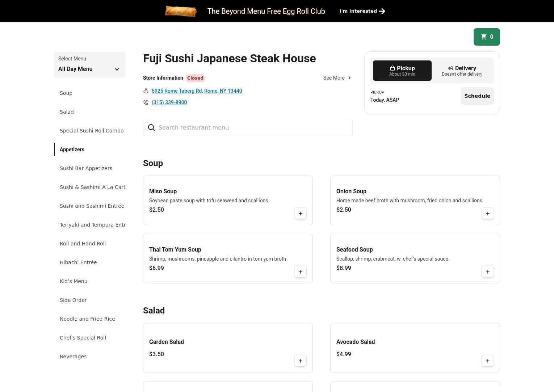Viewport: 554px width, 392px height.
Task: Call the restaurant phone number link
Action: (169, 102)
